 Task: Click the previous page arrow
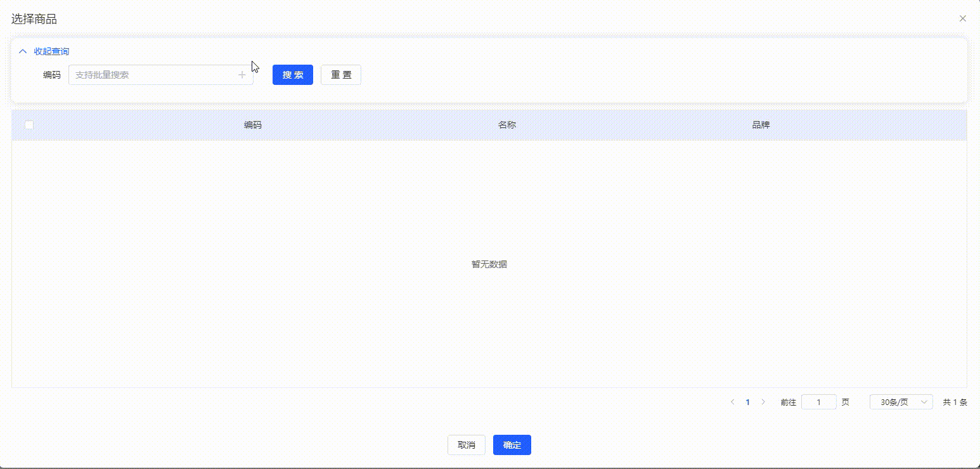(x=732, y=402)
